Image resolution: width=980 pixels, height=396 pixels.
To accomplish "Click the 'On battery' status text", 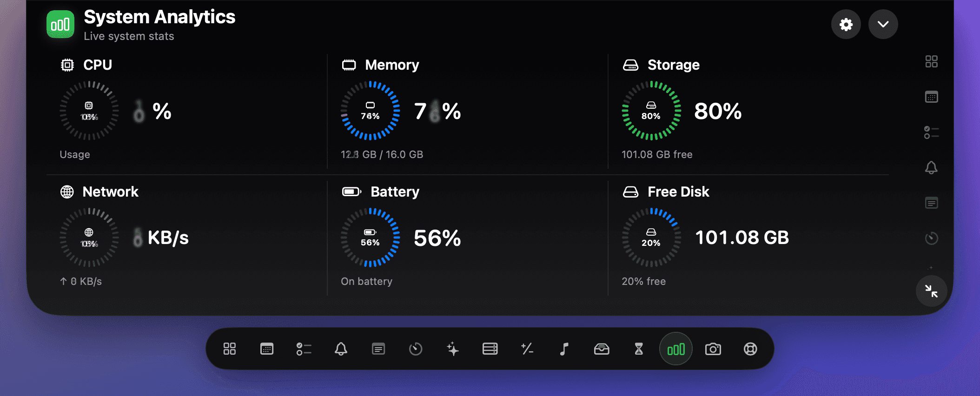I will pyautogui.click(x=366, y=281).
